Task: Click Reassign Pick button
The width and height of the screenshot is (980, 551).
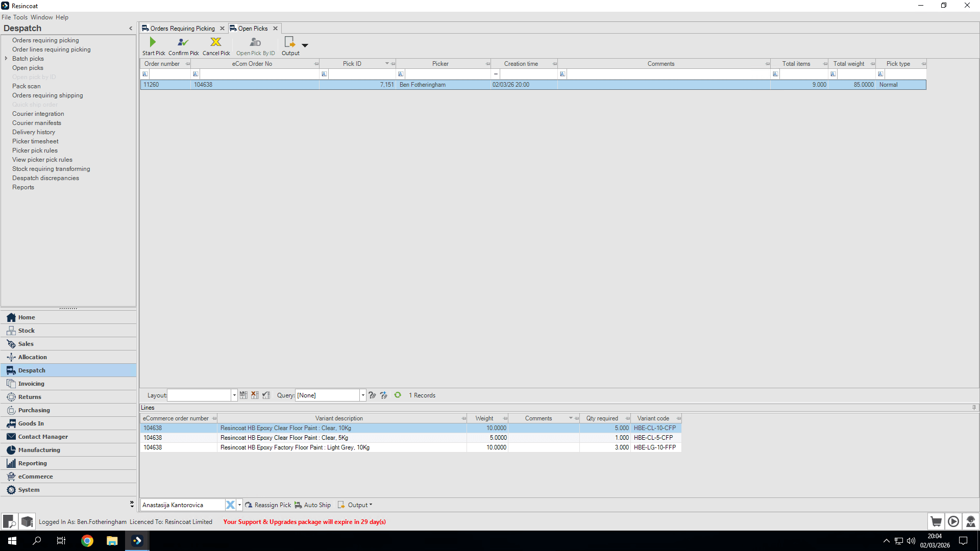Action: click(268, 505)
